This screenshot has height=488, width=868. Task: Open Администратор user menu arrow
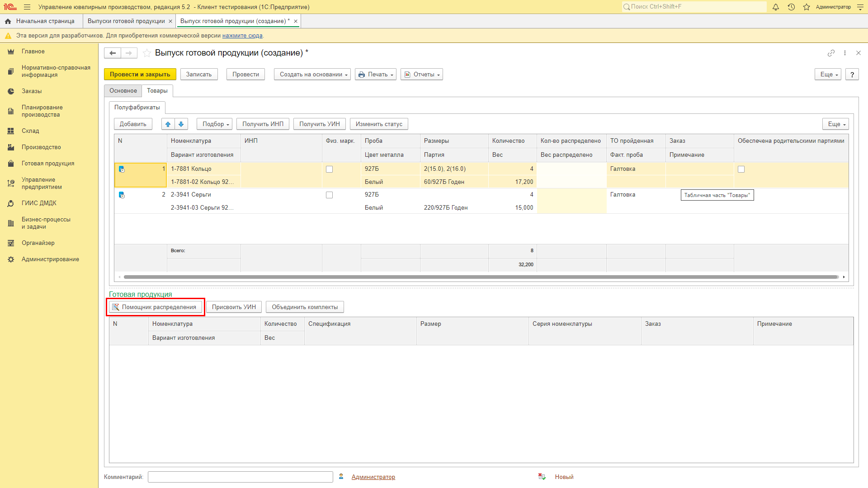pos(860,7)
